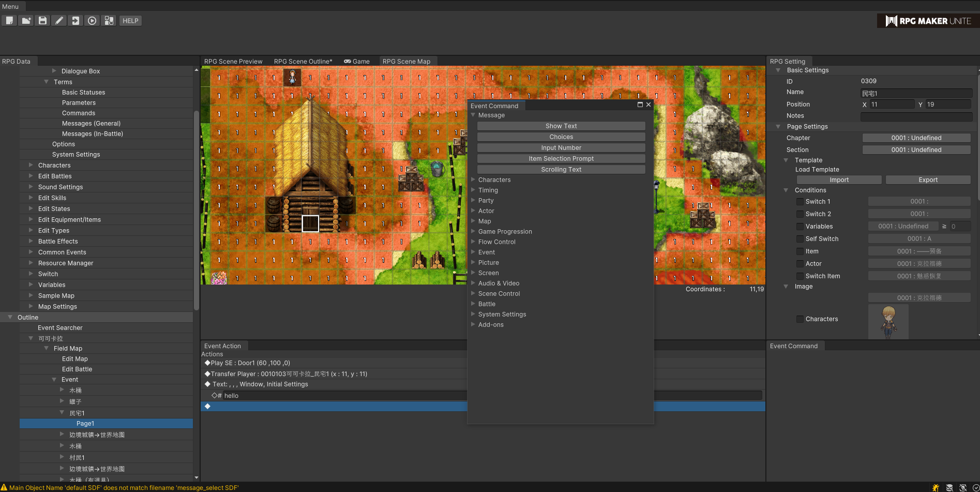The image size is (980, 492).
Task: Save project using the floppy disk icon
Action: [42, 21]
